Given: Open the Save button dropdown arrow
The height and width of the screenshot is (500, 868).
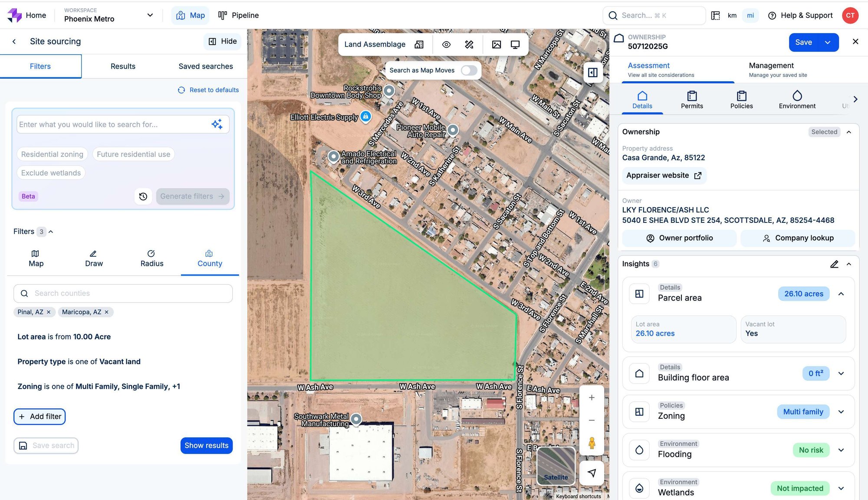Looking at the screenshot, I should (828, 42).
